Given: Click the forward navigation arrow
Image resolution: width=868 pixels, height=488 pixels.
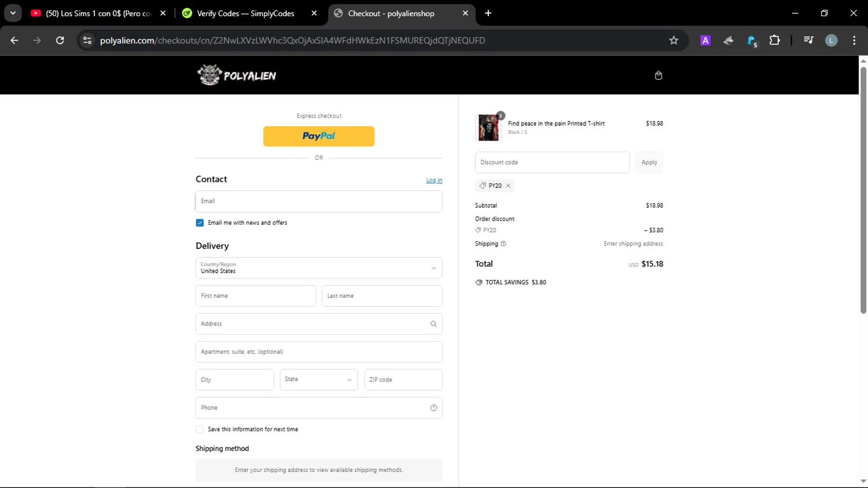Looking at the screenshot, I should (x=37, y=41).
